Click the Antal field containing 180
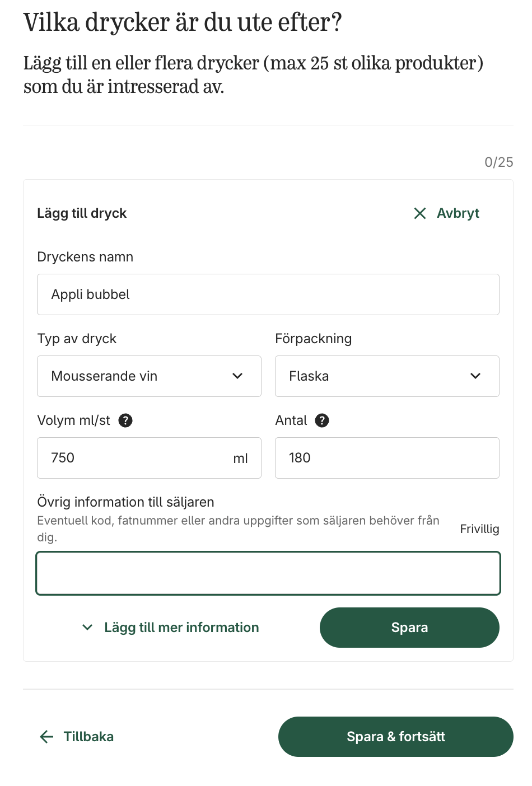The width and height of the screenshot is (532, 786). (386, 458)
